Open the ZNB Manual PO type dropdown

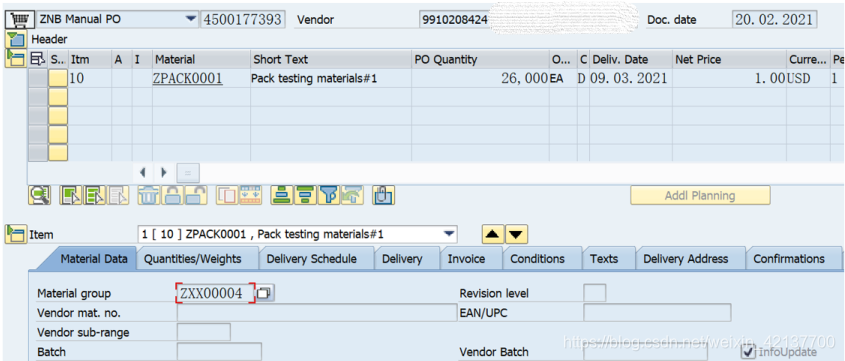pos(191,19)
